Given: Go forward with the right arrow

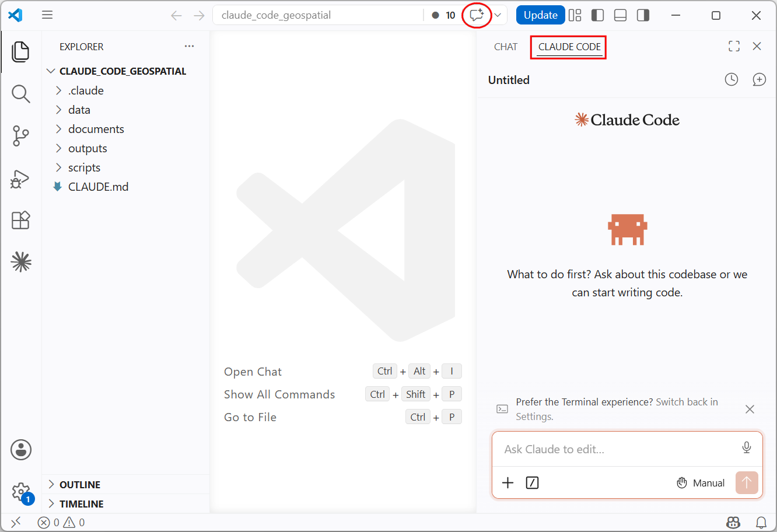Looking at the screenshot, I should click(x=199, y=15).
